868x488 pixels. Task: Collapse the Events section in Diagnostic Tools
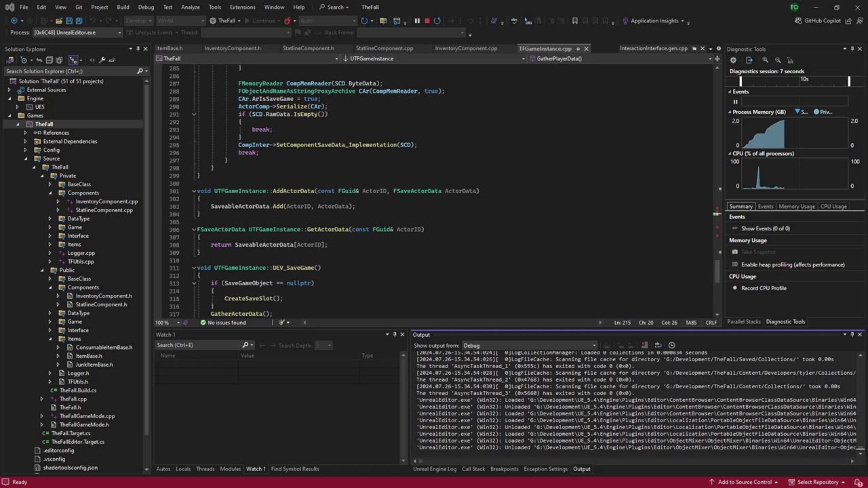(730, 91)
